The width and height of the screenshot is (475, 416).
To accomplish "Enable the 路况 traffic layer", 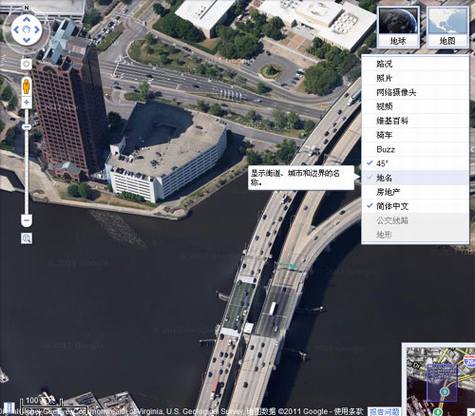I will point(415,64).
